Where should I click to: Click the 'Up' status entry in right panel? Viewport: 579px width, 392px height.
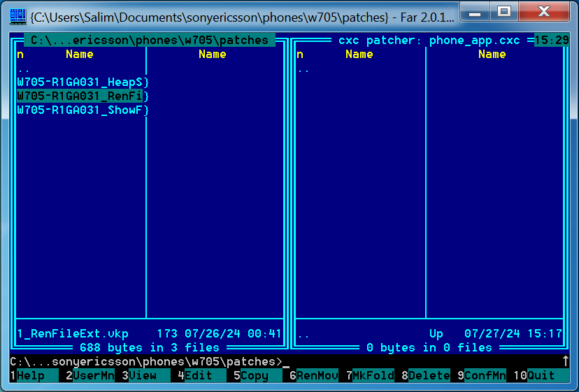click(x=436, y=334)
